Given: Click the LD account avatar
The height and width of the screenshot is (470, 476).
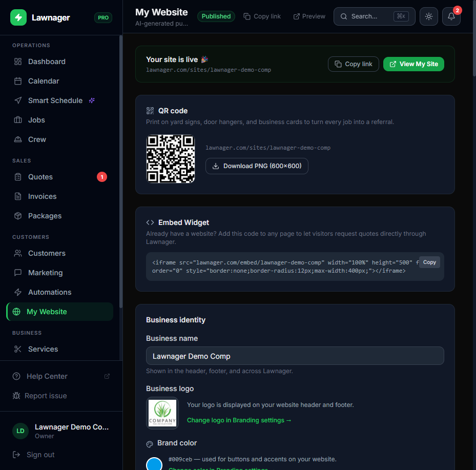Looking at the screenshot, I should [x=20, y=431].
